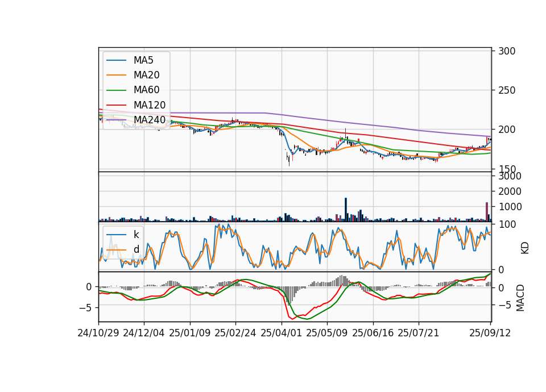This screenshot has height=392, width=546.
Task: Click the 25/07/21 date axis label
Action: tap(419, 333)
